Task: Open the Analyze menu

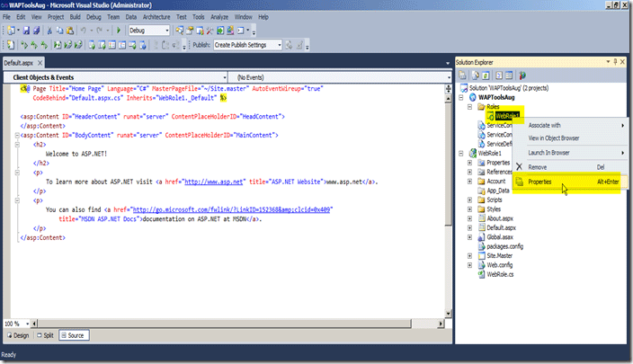Action: tap(219, 17)
